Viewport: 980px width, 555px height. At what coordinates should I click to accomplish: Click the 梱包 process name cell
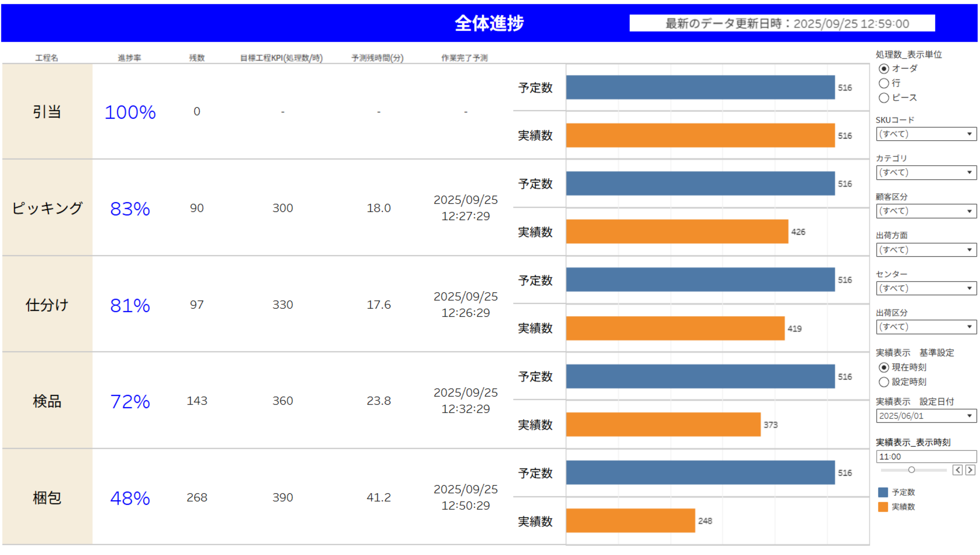47,497
